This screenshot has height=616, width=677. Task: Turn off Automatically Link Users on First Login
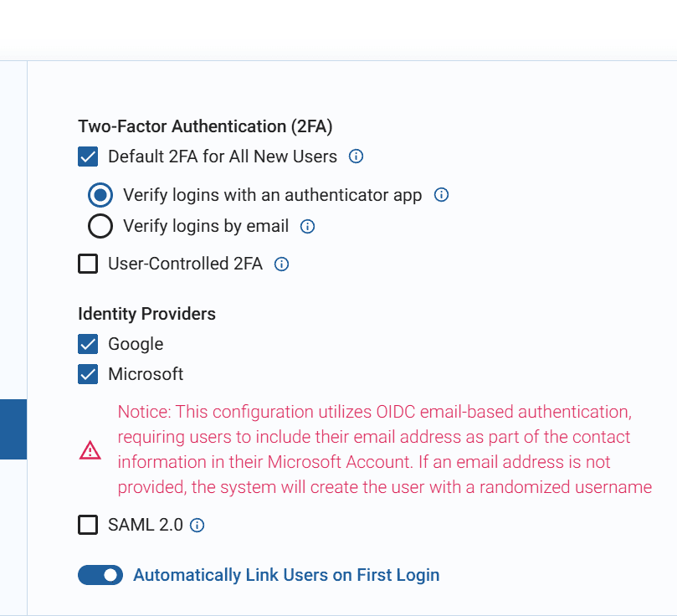[100, 575]
